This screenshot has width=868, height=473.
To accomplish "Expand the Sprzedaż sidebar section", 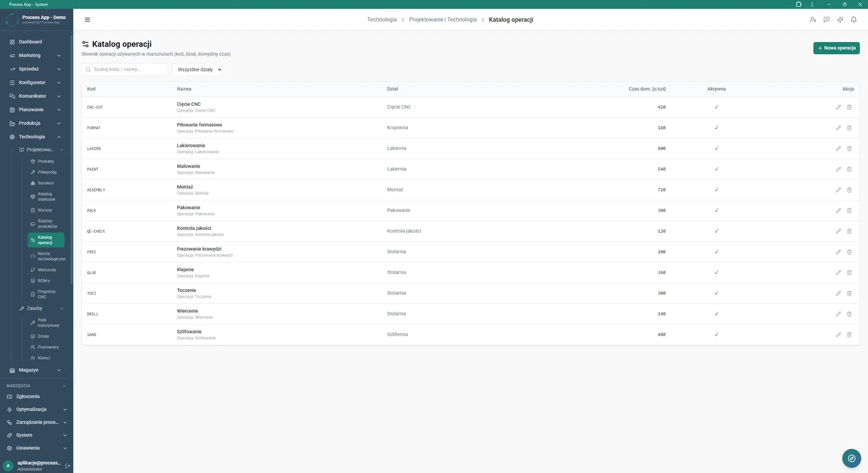I will 35,69.
